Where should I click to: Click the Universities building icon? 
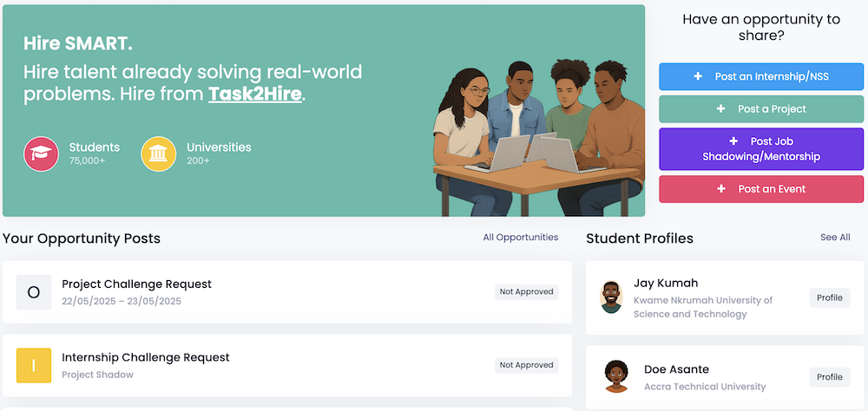[x=159, y=153]
